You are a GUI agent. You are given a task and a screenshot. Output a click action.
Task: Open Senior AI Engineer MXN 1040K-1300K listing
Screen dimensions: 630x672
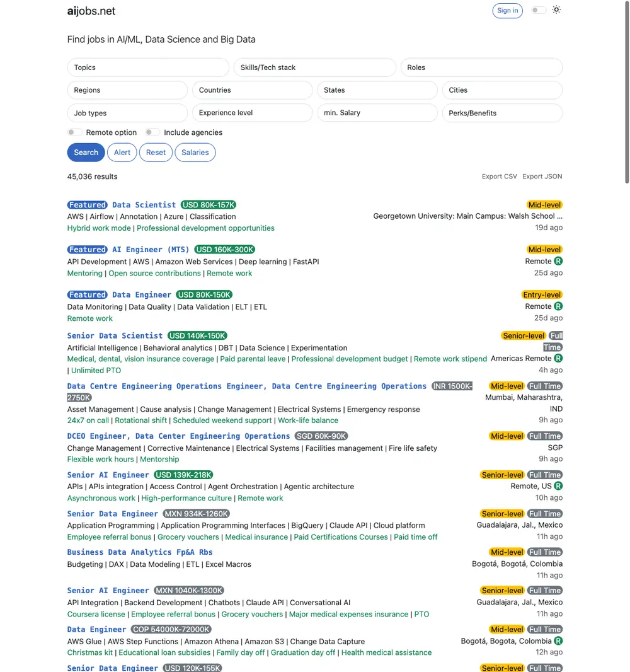click(x=108, y=591)
